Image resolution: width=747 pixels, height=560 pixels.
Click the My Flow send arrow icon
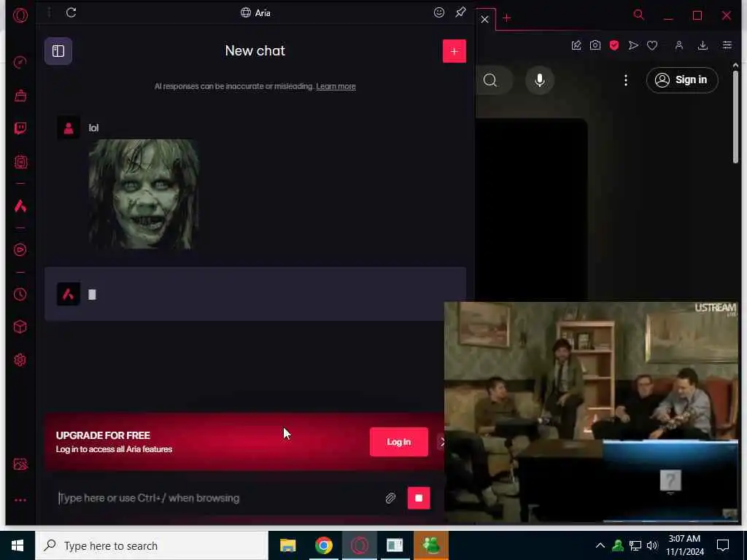[633, 45]
